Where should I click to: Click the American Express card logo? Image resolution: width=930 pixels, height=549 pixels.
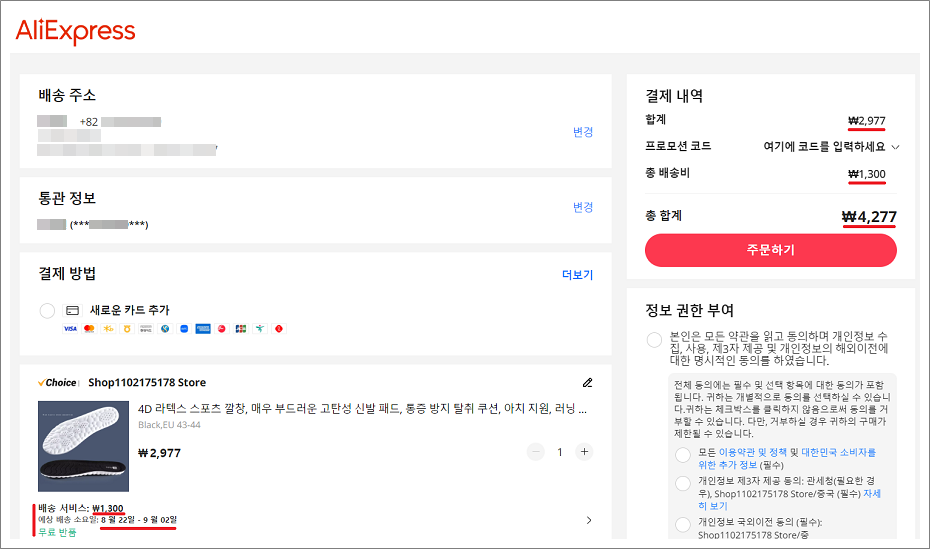tap(203, 328)
